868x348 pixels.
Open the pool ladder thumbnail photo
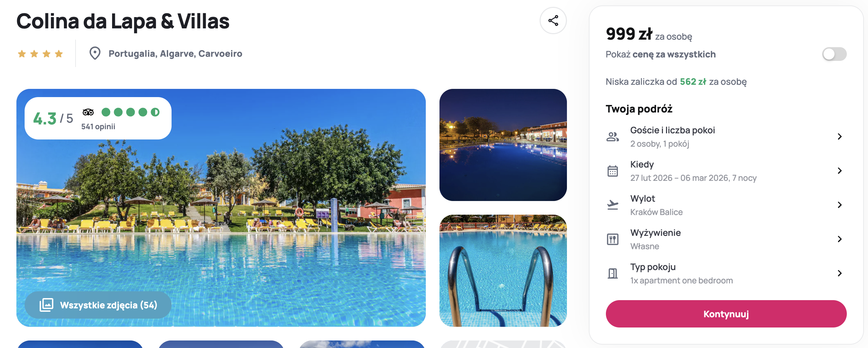(503, 271)
